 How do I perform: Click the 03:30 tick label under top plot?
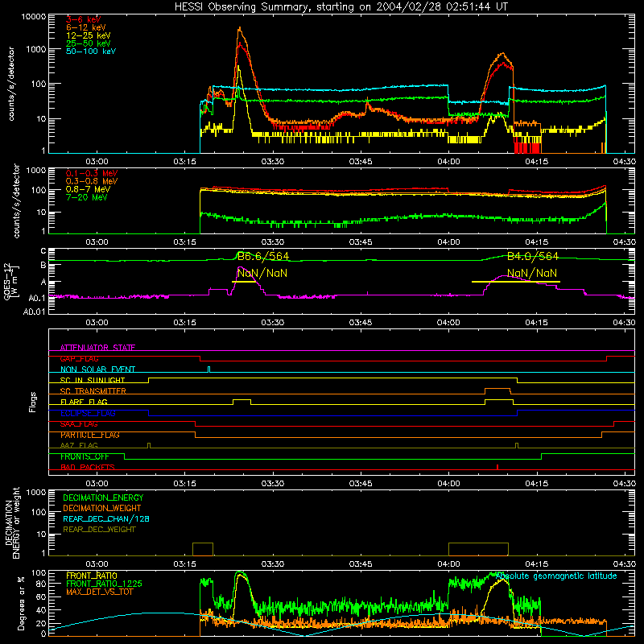click(272, 162)
